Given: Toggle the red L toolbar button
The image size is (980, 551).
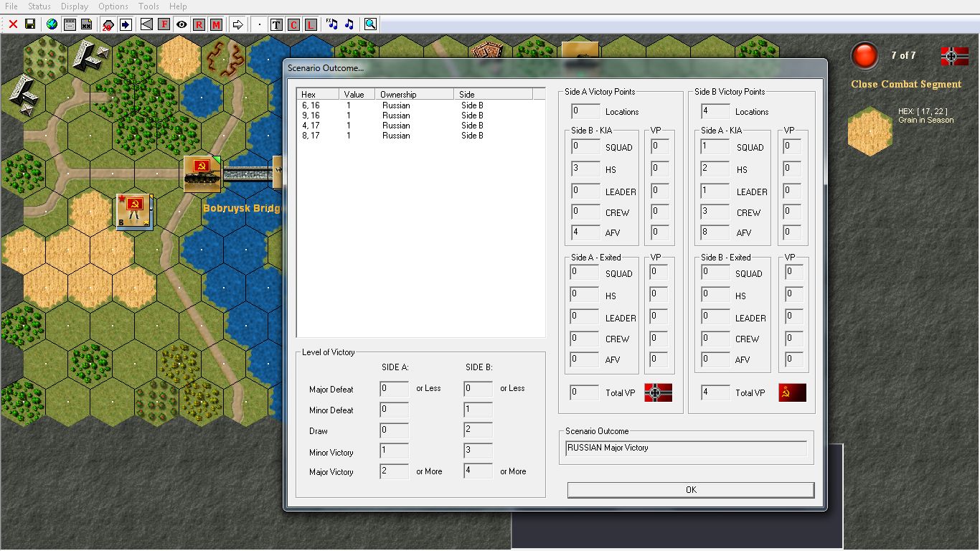Looking at the screenshot, I should (311, 24).
